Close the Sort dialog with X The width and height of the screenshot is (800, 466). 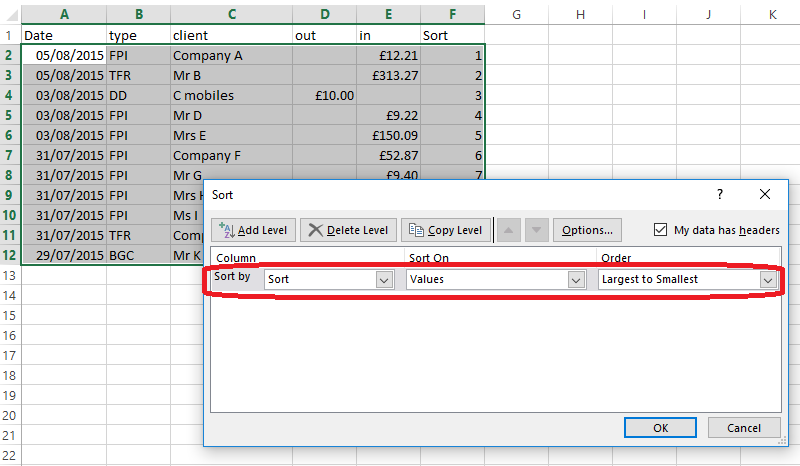tap(765, 195)
